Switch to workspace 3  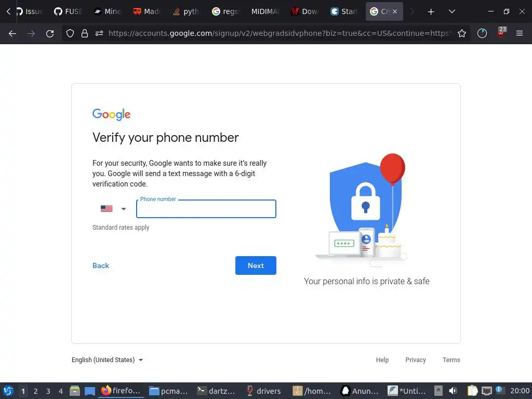click(x=48, y=391)
